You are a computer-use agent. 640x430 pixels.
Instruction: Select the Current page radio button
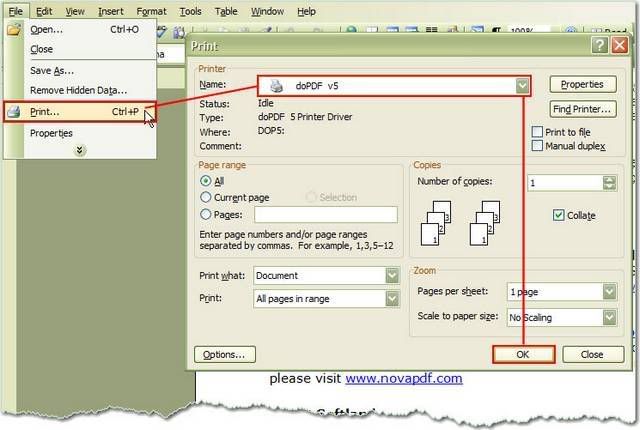[206, 197]
